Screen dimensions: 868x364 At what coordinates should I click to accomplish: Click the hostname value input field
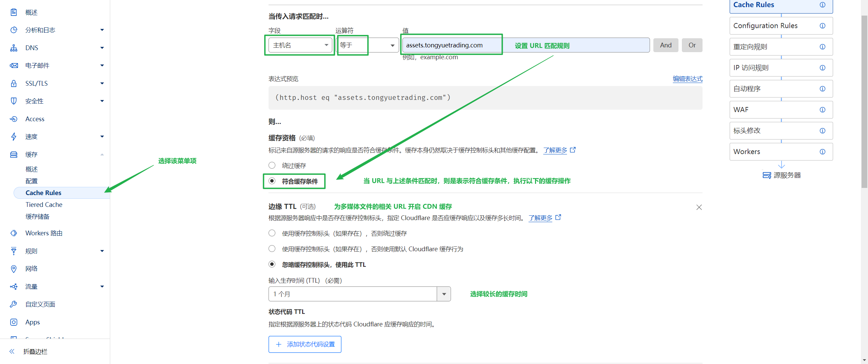[x=526, y=45]
